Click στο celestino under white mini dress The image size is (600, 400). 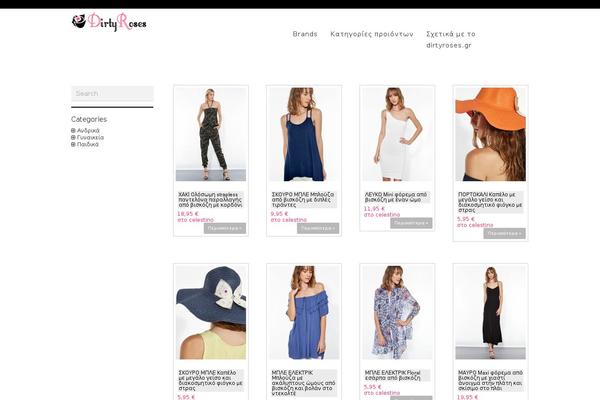click(x=382, y=215)
